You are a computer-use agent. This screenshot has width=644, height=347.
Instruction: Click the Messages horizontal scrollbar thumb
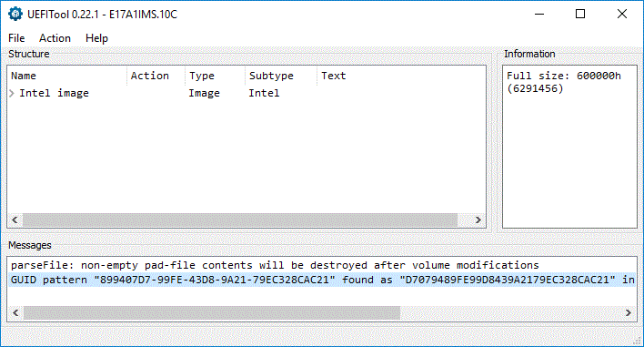[212, 313]
